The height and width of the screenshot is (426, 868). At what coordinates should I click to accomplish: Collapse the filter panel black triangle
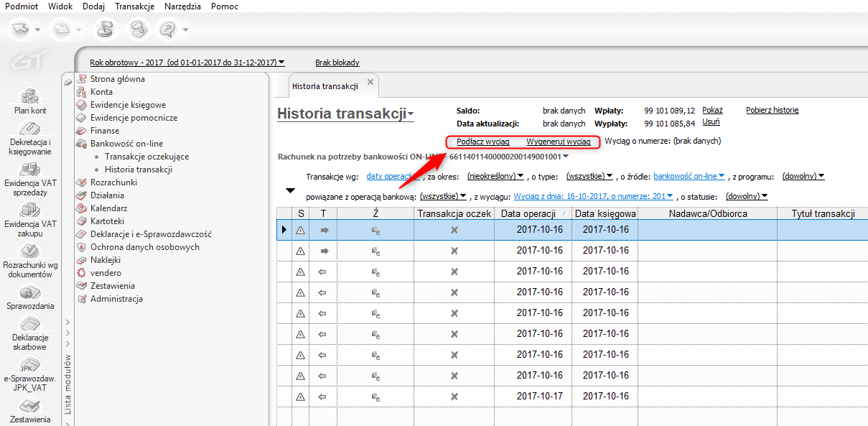(290, 190)
